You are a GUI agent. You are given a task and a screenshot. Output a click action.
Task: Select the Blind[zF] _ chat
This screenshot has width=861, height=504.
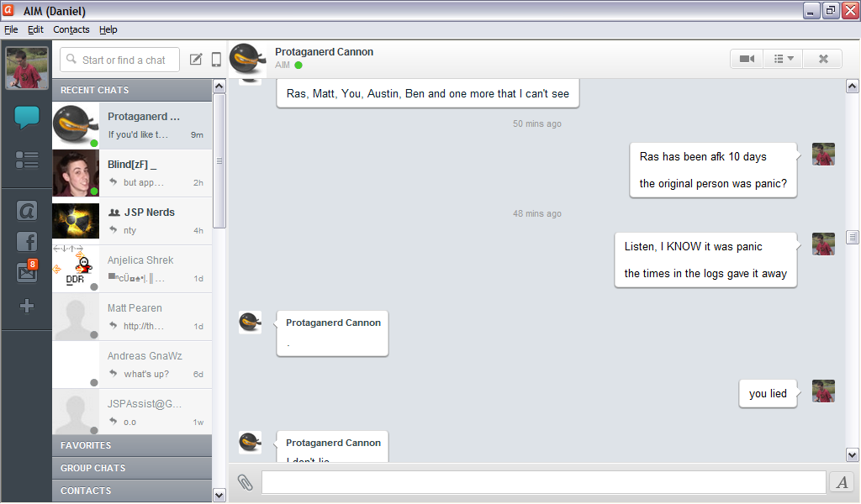coord(132,173)
